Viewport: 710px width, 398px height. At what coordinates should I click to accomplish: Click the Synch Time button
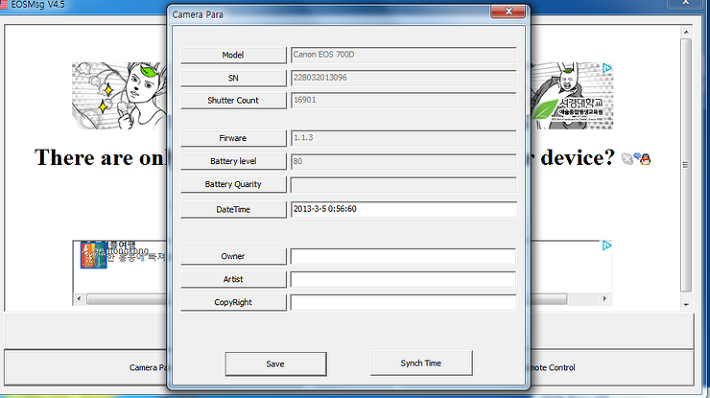coord(421,363)
